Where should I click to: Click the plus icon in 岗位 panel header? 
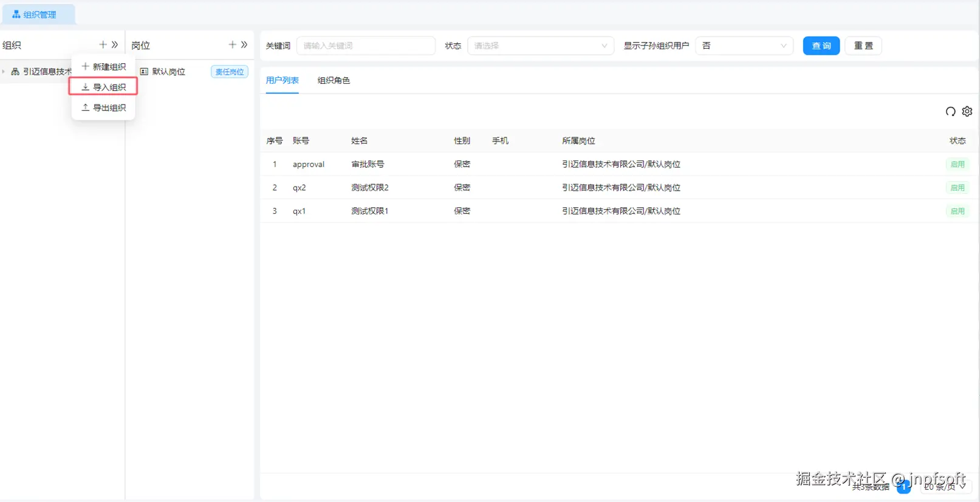click(x=232, y=45)
